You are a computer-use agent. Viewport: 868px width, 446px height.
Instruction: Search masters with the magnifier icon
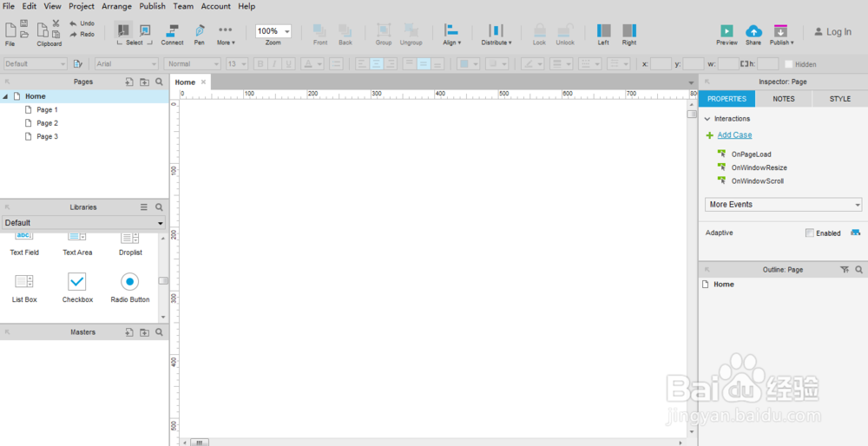tap(159, 332)
